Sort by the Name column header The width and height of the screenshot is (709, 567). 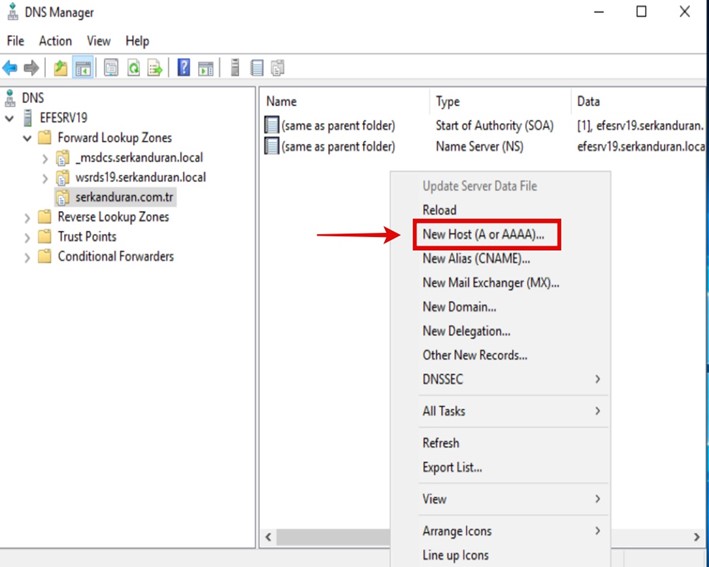click(345, 101)
